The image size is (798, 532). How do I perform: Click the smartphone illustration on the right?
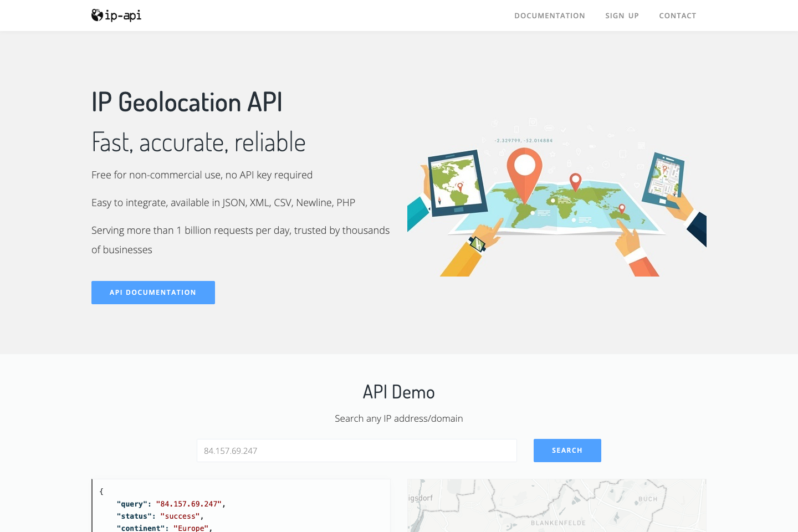click(665, 177)
